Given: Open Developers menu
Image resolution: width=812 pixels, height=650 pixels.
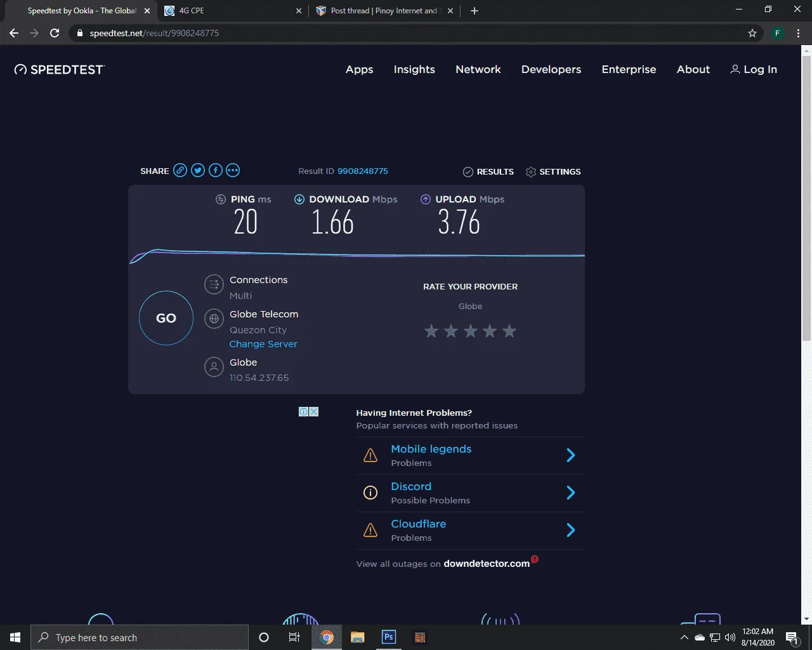Looking at the screenshot, I should [x=551, y=70].
